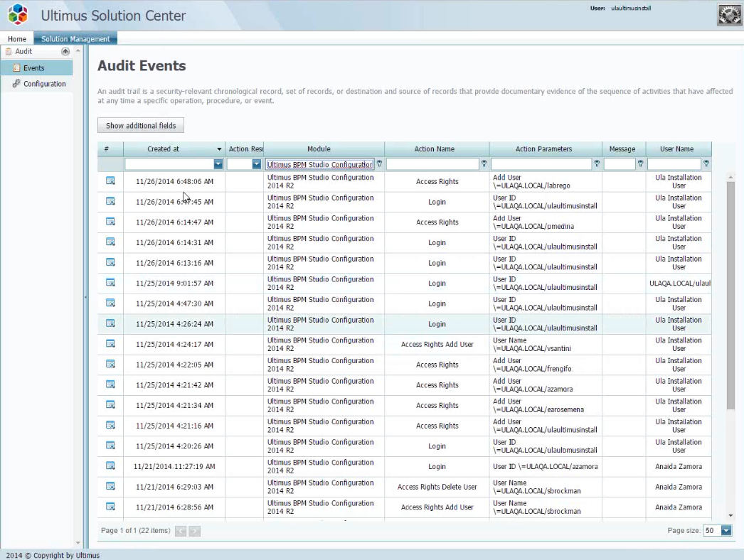View details icon for 4:22:05 AM event
This screenshot has height=560, width=744.
(110, 364)
